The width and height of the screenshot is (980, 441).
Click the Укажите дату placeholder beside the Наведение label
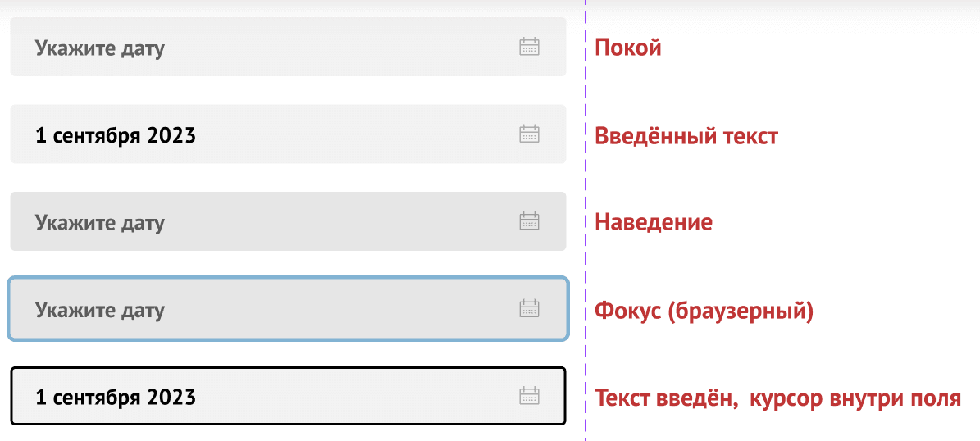click(x=99, y=222)
